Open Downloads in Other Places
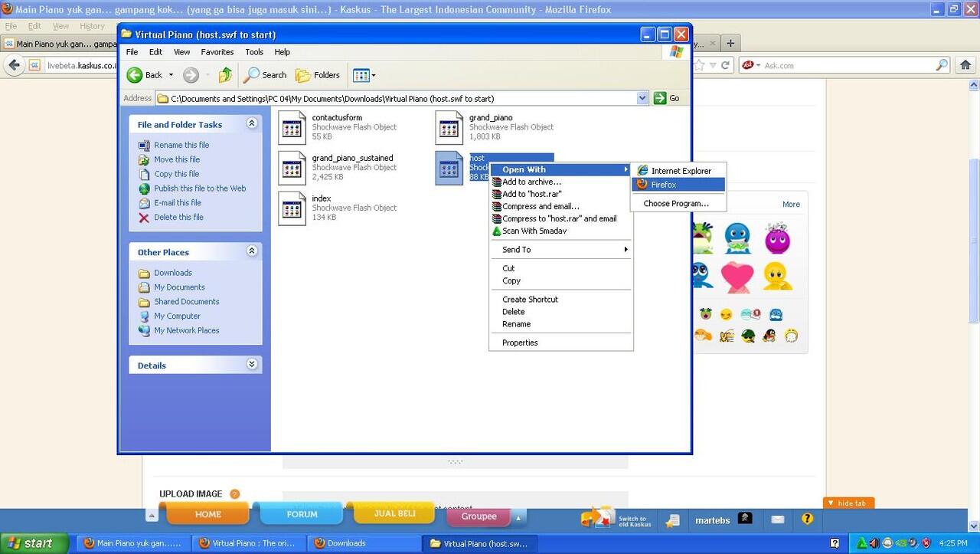This screenshot has height=554, width=980. [173, 273]
